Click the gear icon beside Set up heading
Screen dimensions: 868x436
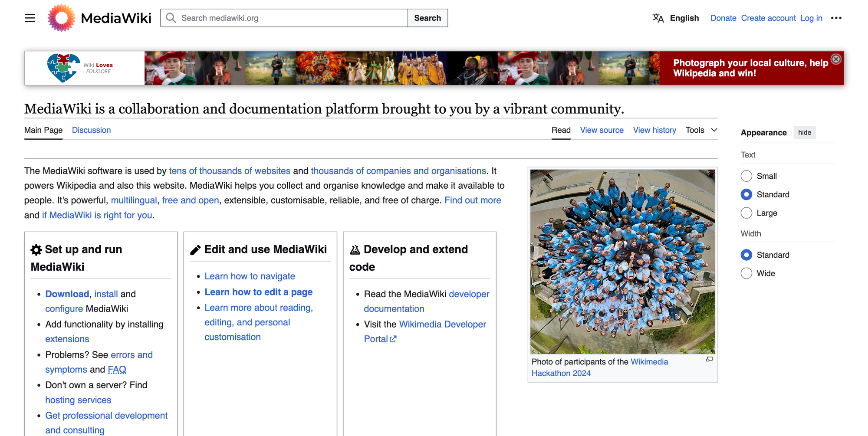click(x=35, y=249)
